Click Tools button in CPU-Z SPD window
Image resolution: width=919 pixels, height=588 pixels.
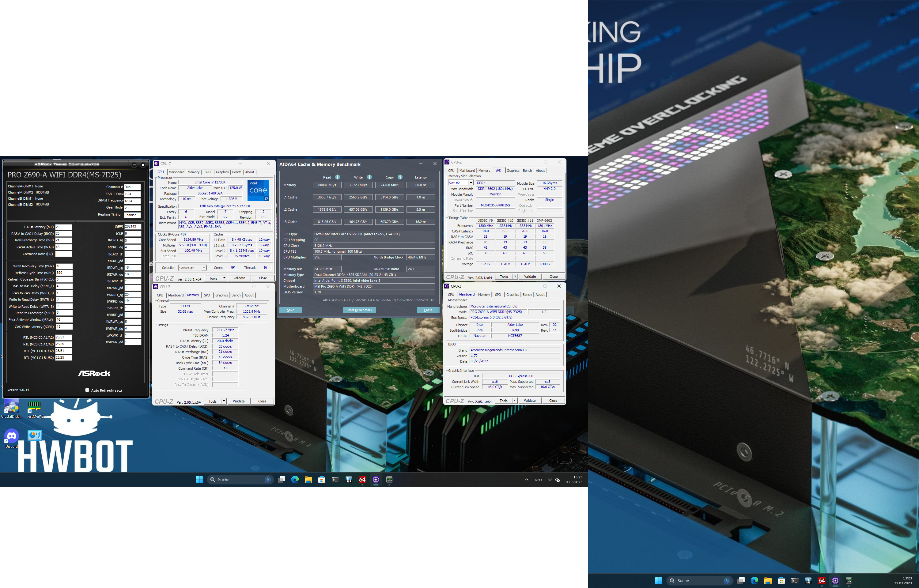coord(504,277)
